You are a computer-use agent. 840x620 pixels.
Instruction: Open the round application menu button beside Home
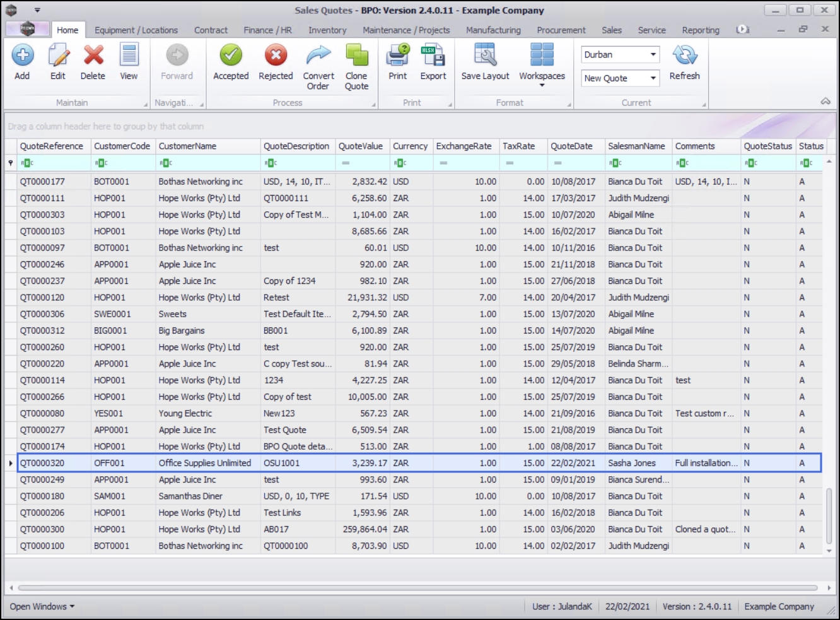click(x=27, y=29)
